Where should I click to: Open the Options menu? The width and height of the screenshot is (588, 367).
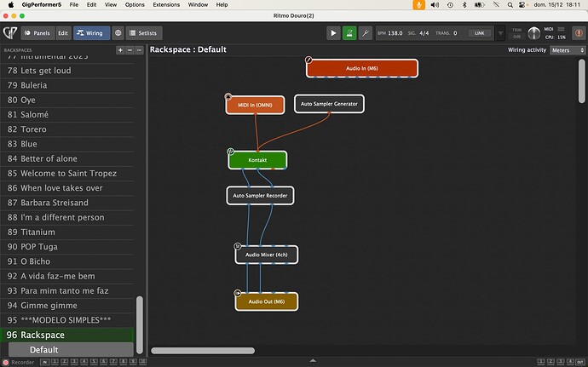(135, 4)
